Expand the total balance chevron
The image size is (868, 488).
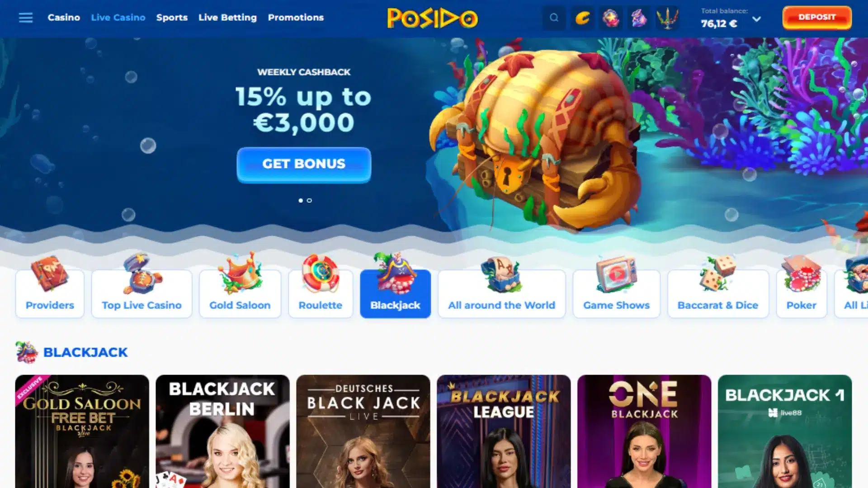pyautogui.click(x=756, y=19)
